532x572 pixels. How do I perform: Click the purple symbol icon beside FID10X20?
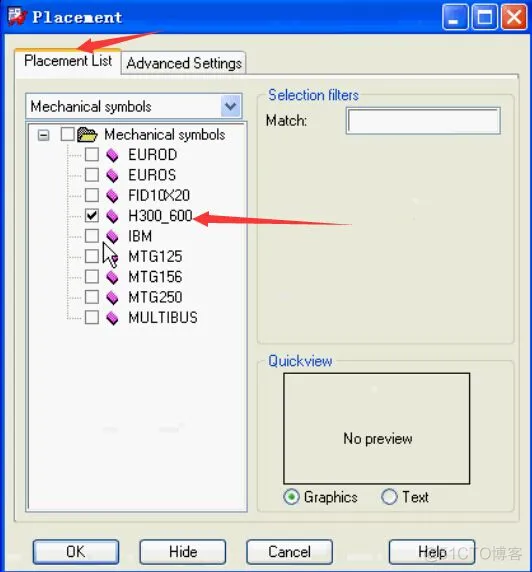[x=112, y=196]
